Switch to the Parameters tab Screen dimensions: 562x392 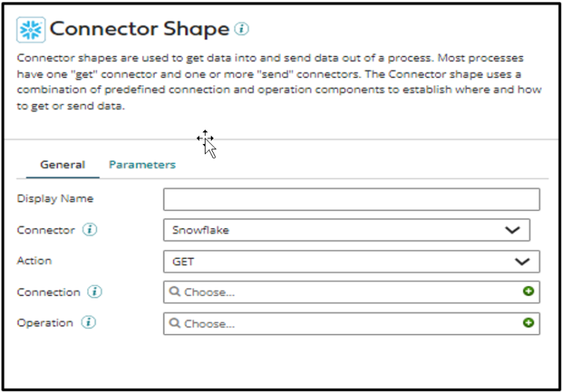pyautogui.click(x=142, y=165)
